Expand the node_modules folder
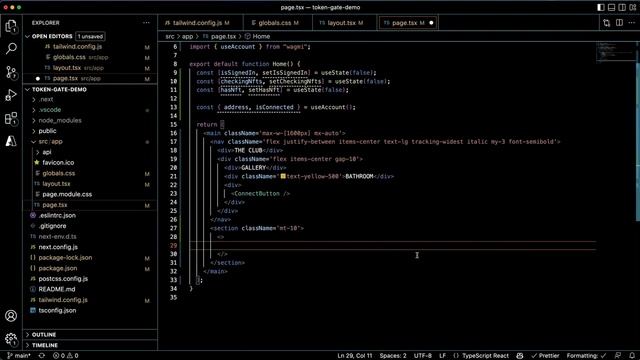640x360 pixels. [60, 120]
